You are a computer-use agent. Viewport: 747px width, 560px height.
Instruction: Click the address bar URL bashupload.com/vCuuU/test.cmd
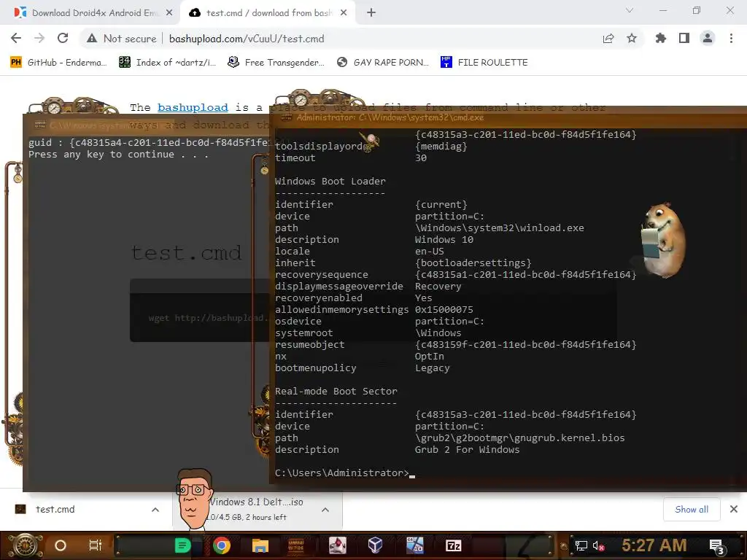[x=247, y=39]
